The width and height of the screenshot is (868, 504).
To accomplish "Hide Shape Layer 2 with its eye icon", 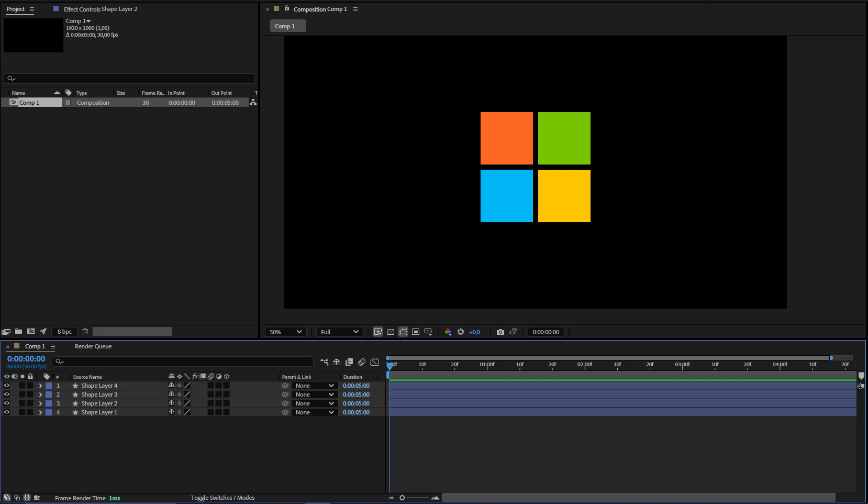I will click(x=7, y=403).
